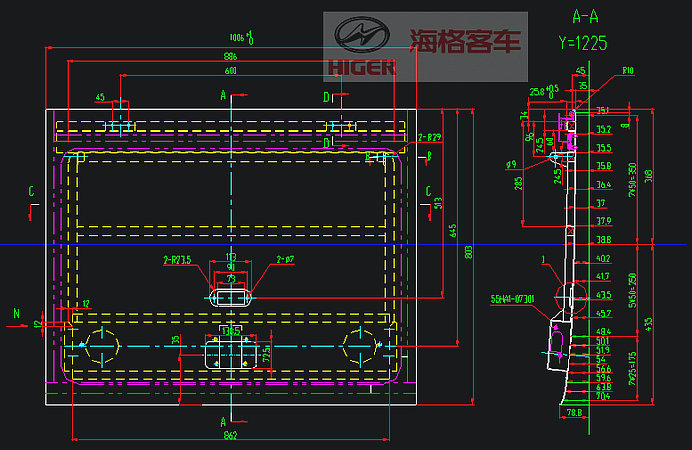Click the right dashed circle in lower panel

click(x=359, y=345)
